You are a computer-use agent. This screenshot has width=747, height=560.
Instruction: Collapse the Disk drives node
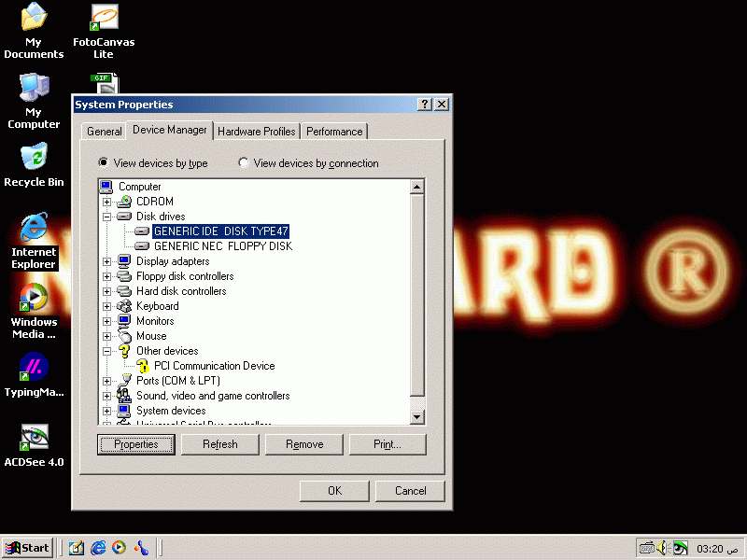tap(106, 217)
